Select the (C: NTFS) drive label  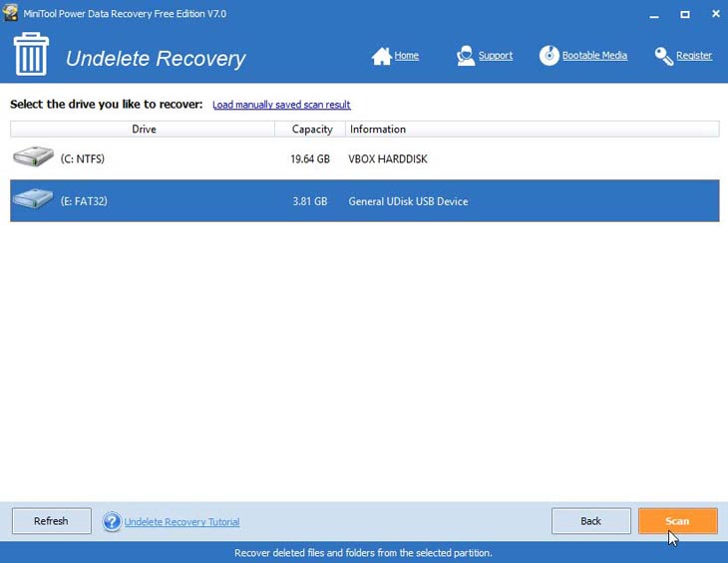[x=83, y=159]
